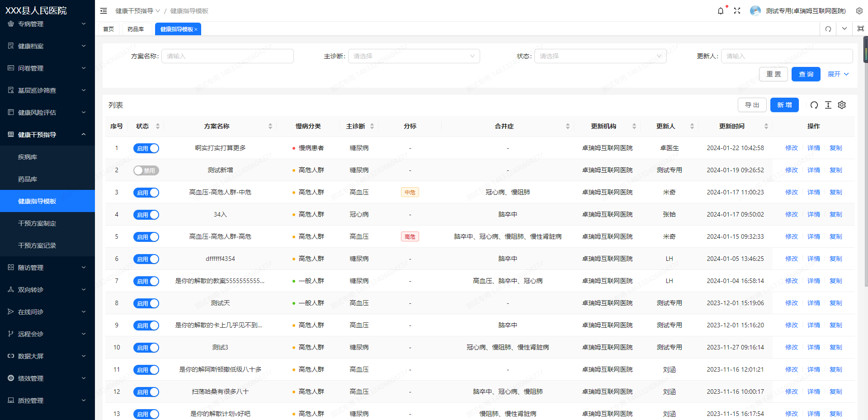868x420 pixels.
Task: Open the 主诊断 dropdown filter
Action: click(413, 56)
